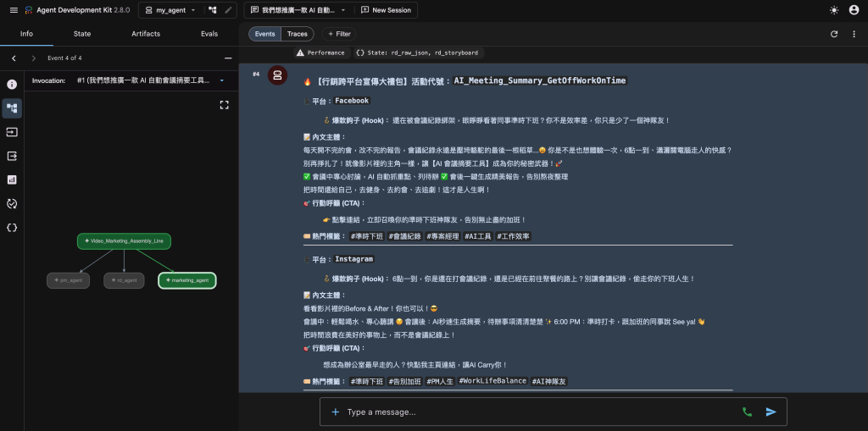Select the pm_agent graph node
Screen dimensions: 868x431
pyautogui.click(x=68, y=280)
